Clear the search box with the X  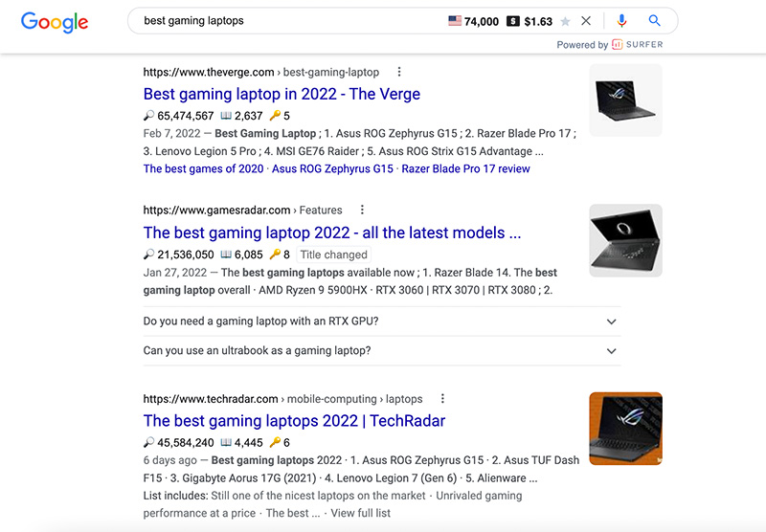point(586,20)
